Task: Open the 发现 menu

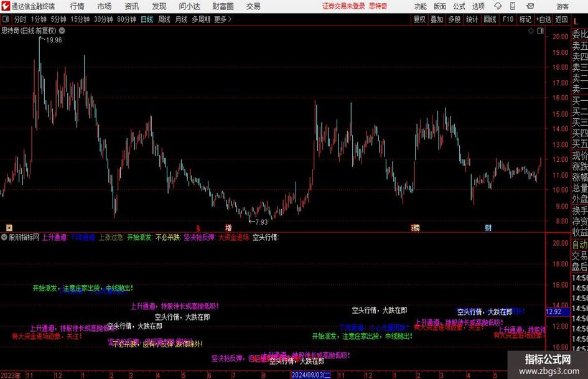Action: [159, 6]
